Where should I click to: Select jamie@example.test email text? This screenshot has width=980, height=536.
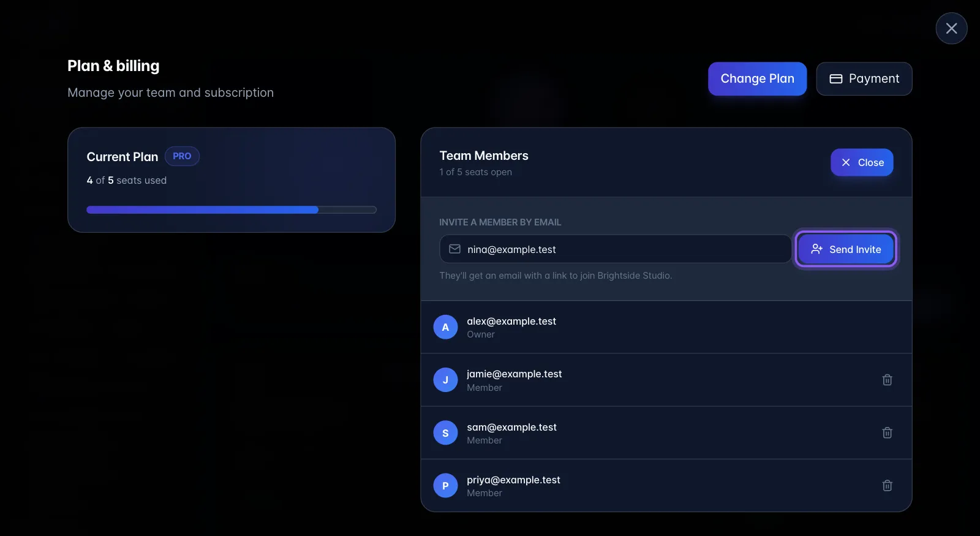coord(514,374)
